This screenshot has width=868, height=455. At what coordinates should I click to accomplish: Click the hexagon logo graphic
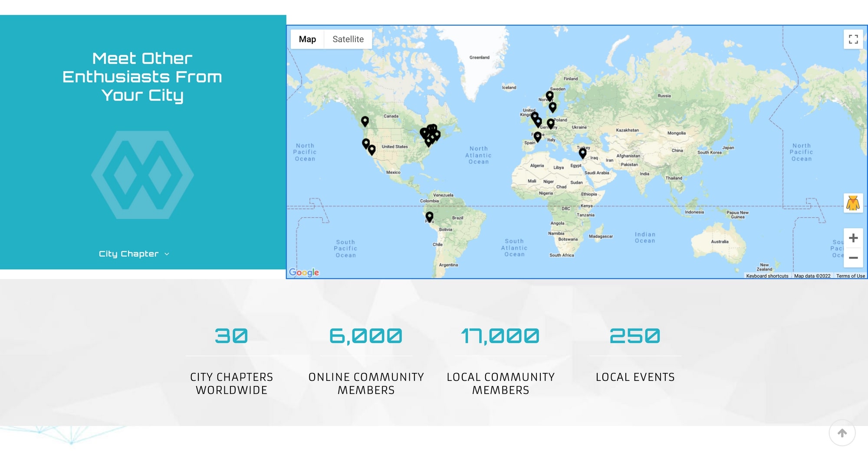[142, 175]
